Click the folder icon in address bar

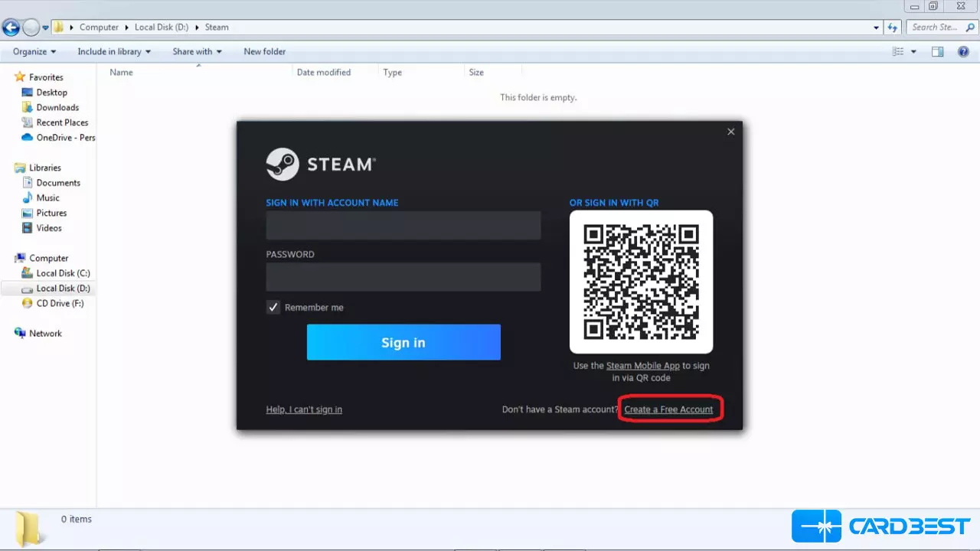click(x=58, y=28)
